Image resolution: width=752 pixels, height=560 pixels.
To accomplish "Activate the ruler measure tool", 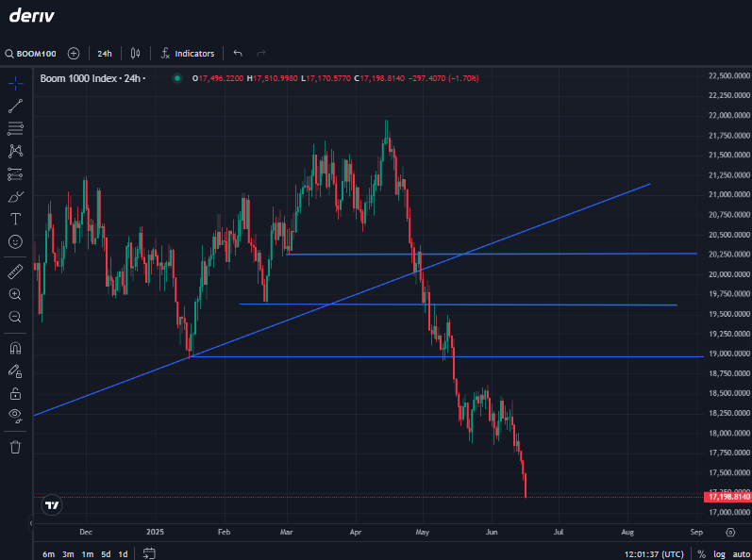I will [15, 272].
